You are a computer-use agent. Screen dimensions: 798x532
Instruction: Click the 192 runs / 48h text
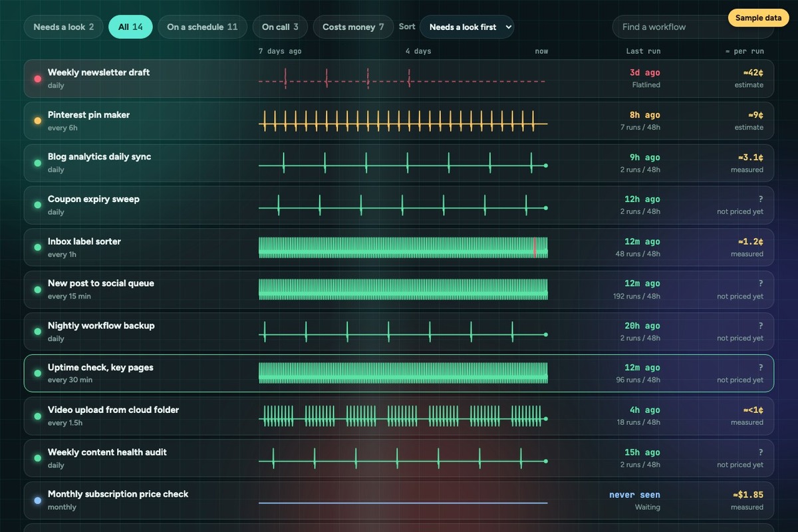(x=636, y=296)
